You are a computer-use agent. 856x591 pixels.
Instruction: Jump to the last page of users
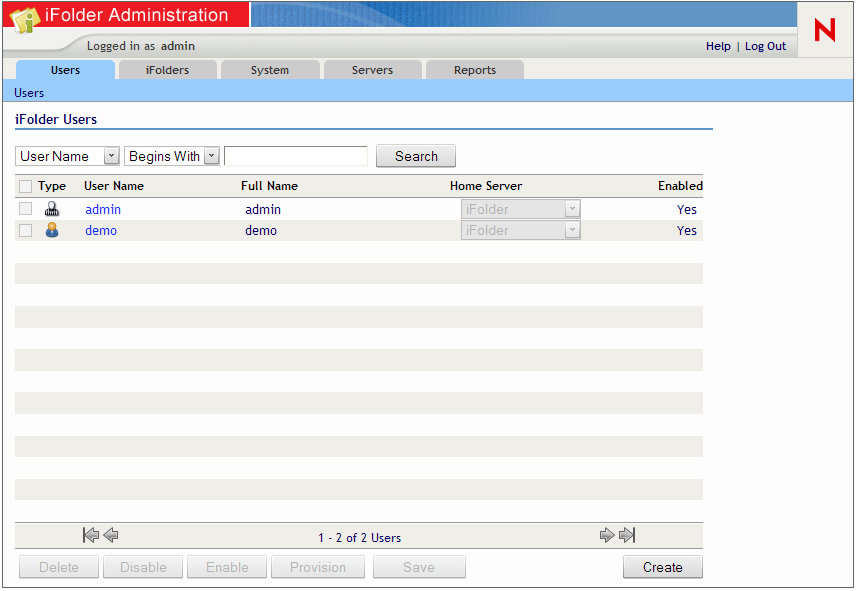pos(627,535)
